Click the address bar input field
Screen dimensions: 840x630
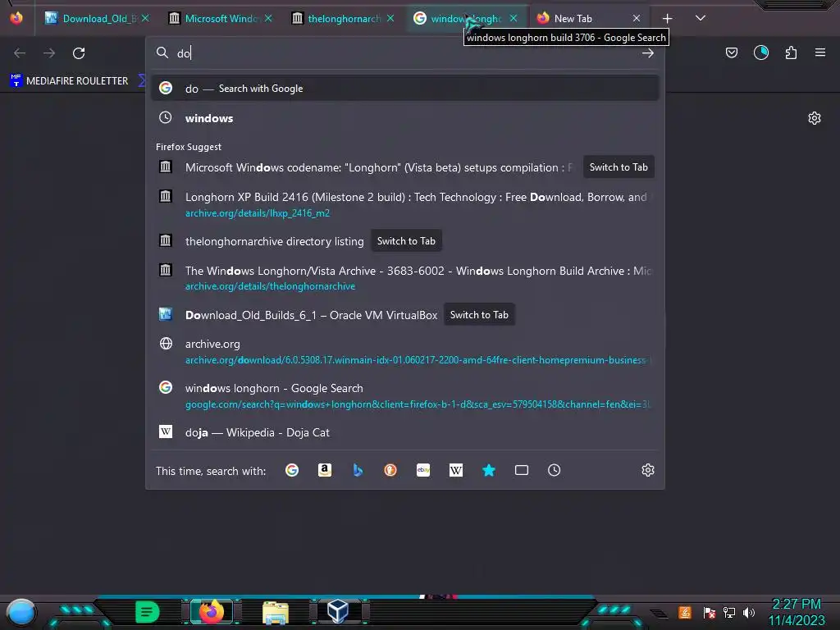tap(405, 53)
